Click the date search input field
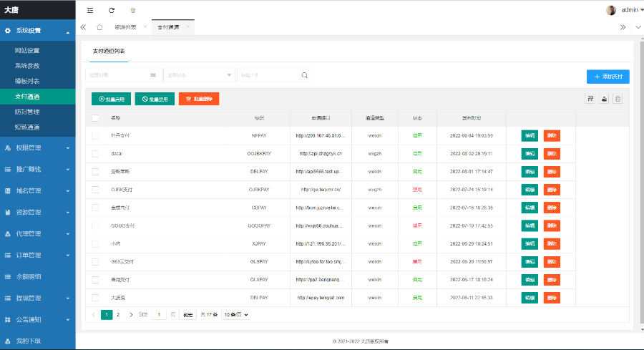 [123, 75]
